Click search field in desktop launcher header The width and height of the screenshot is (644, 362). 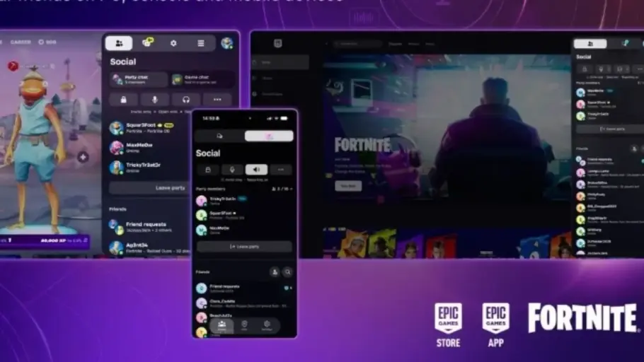pyautogui.click(x=357, y=44)
